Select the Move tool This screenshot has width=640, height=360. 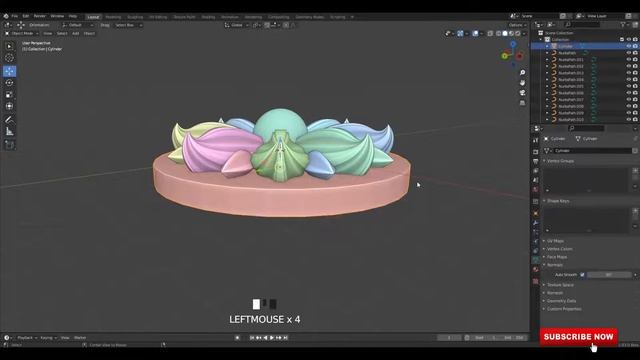point(9,71)
